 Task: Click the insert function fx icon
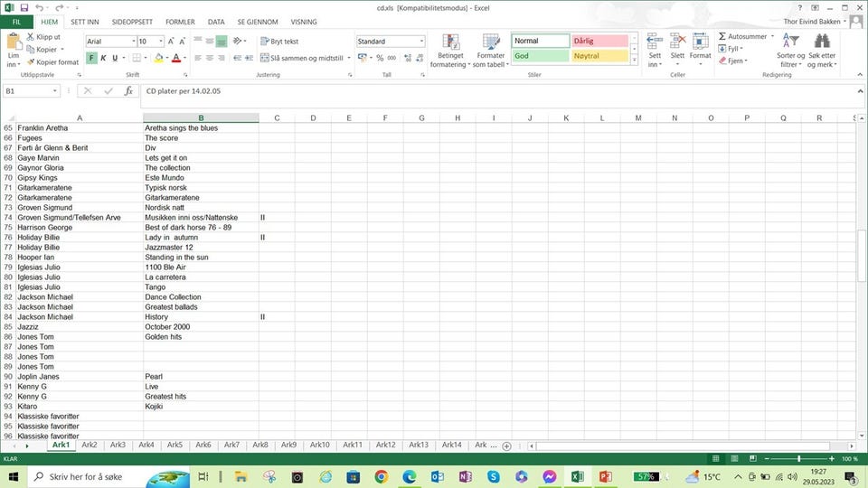(128, 91)
